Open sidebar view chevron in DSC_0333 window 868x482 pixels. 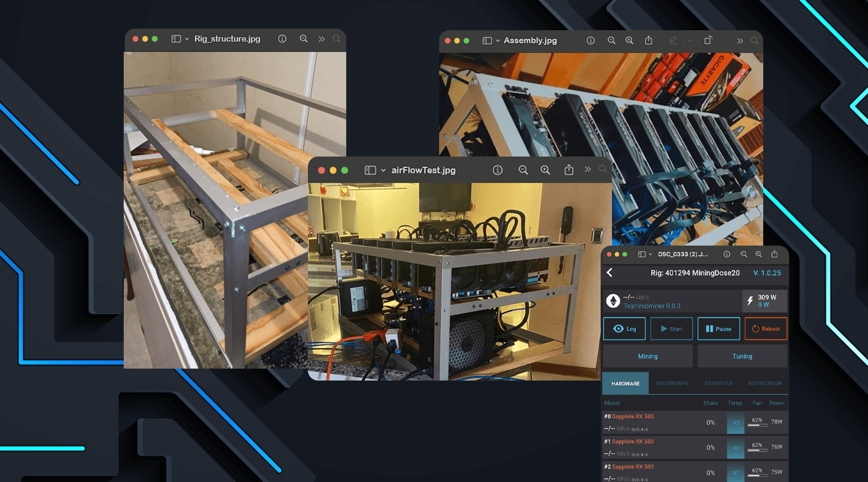650,254
